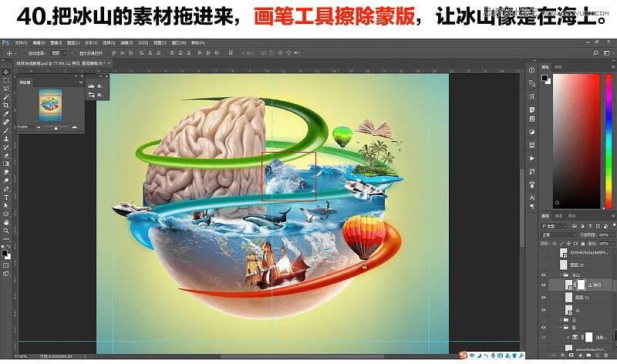Select the Zoom tool in the left toolbar

pos(6,231)
